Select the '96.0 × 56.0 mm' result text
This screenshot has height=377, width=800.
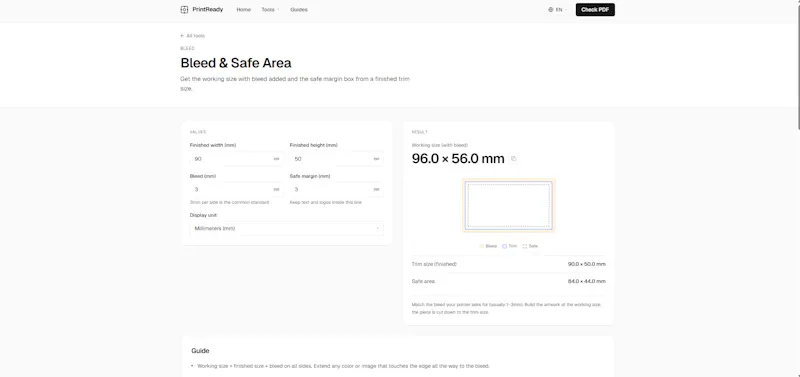coord(458,159)
